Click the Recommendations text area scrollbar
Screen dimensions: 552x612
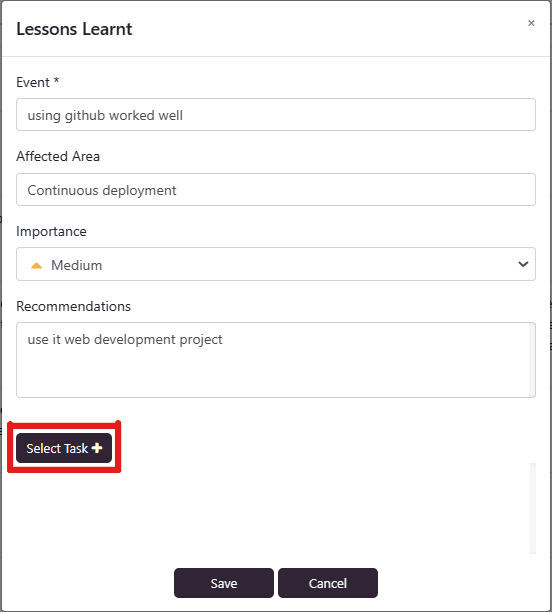[532, 360]
